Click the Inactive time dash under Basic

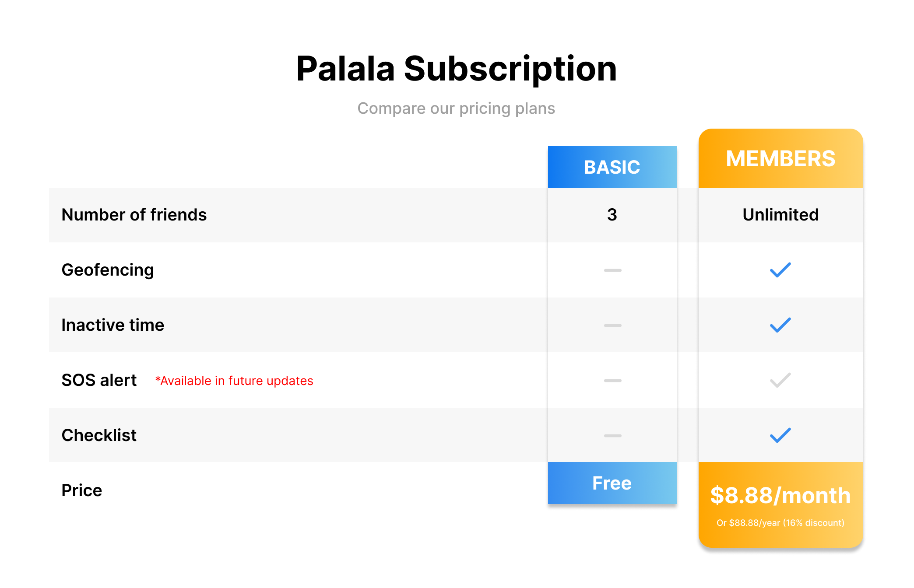612,325
